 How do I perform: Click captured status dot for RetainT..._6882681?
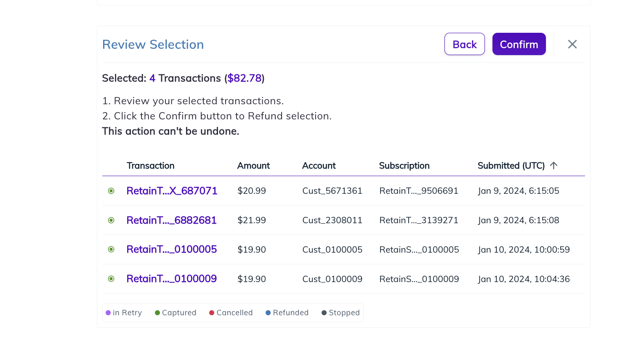[111, 220]
